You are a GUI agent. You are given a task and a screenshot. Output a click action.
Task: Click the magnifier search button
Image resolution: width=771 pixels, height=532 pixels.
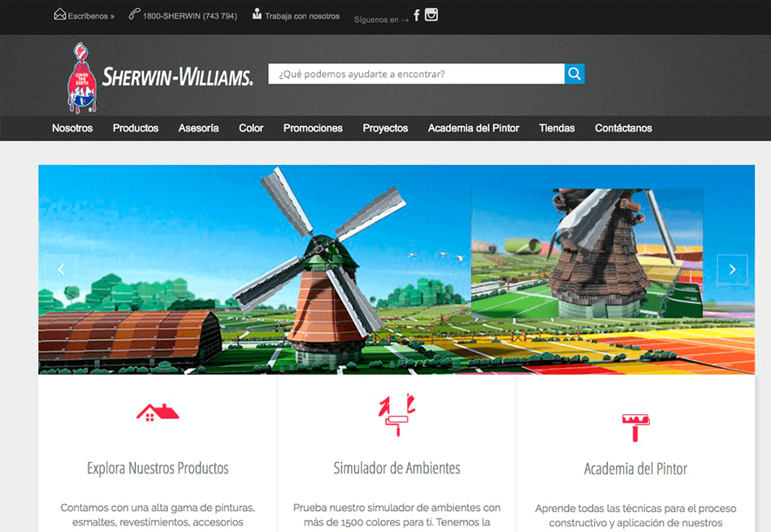click(574, 74)
